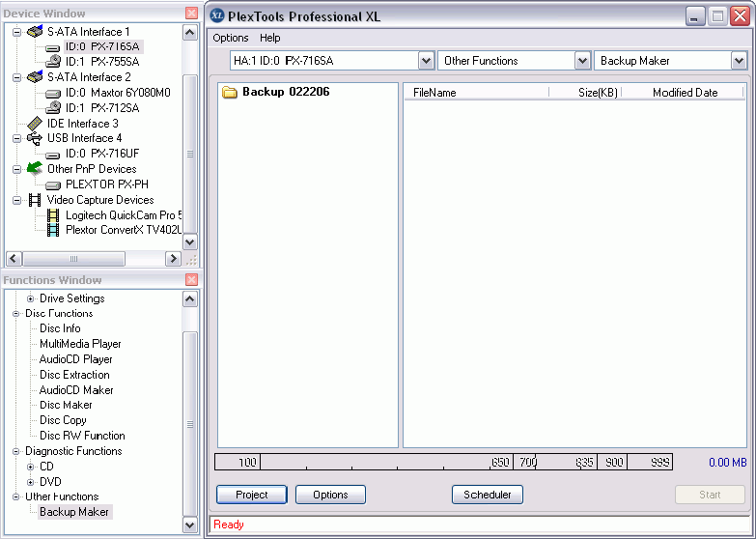
Task: Click the down arrow of Device Window scrollbar
Action: click(x=190, y=242)
